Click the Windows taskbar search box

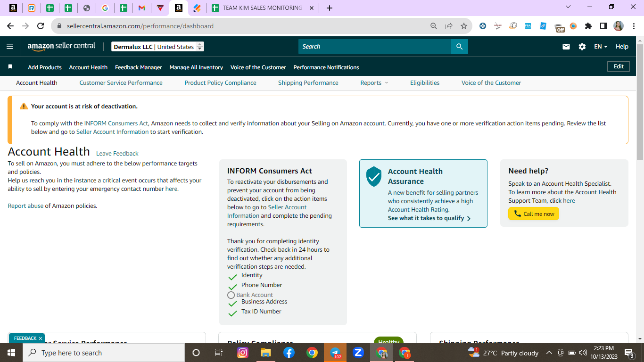click(x=104, y=353)
